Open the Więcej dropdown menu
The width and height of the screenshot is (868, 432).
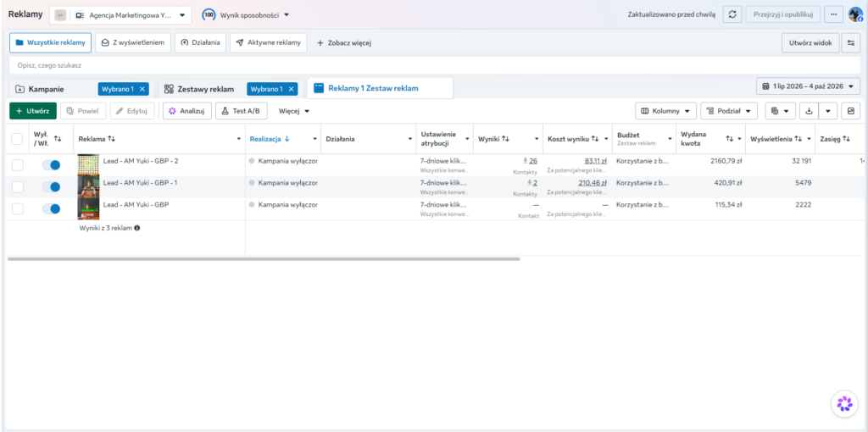pyautogui.click(x=294, y=111)
